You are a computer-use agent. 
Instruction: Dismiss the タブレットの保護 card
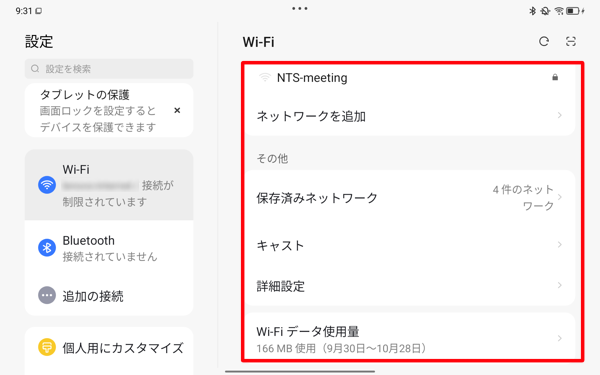[177, 111]
